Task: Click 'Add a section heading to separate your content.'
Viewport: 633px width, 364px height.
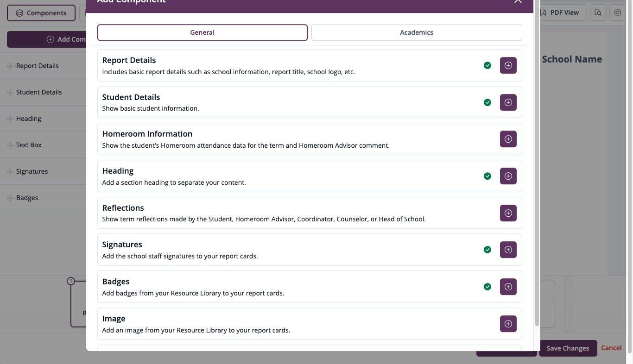Action: (x=174, y=182)
